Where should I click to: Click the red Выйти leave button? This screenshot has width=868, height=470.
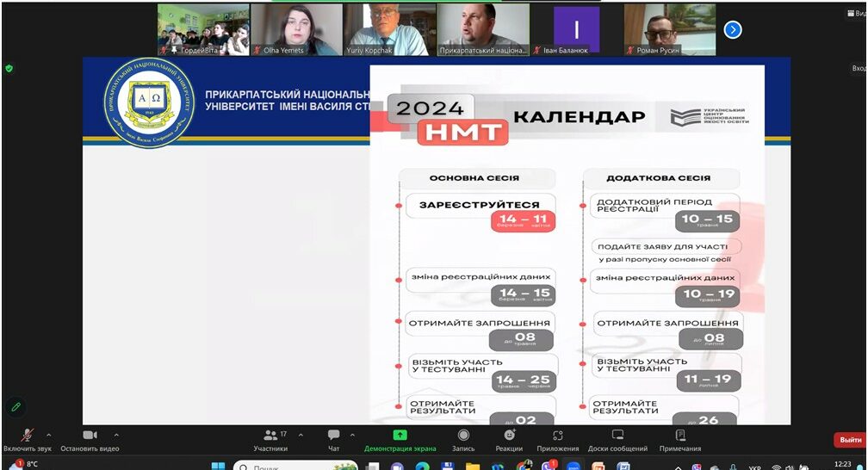pyautogui.click(x=848, y=440)
